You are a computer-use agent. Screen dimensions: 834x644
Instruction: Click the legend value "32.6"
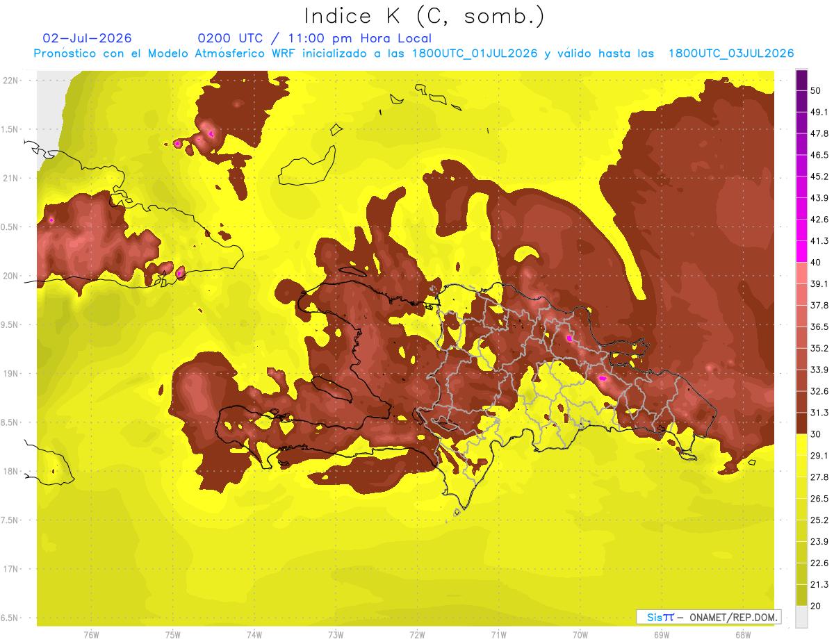[820, 391]
